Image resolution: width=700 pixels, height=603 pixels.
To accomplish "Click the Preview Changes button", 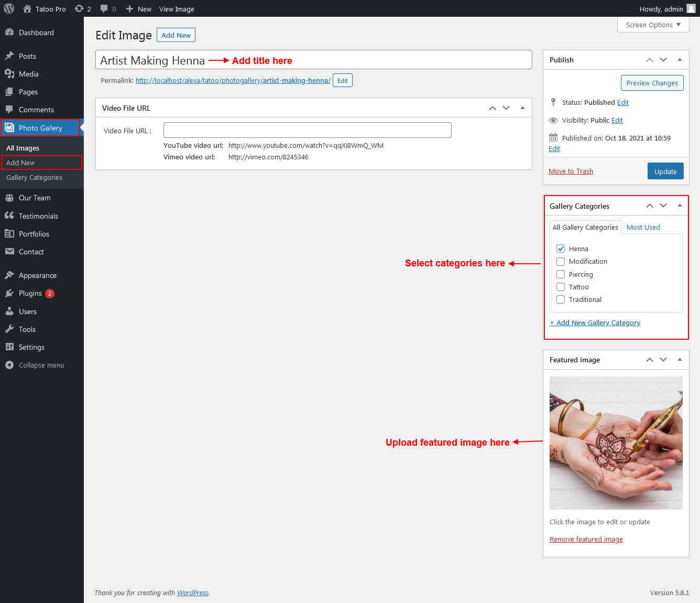I will click(x=652, y=83).
